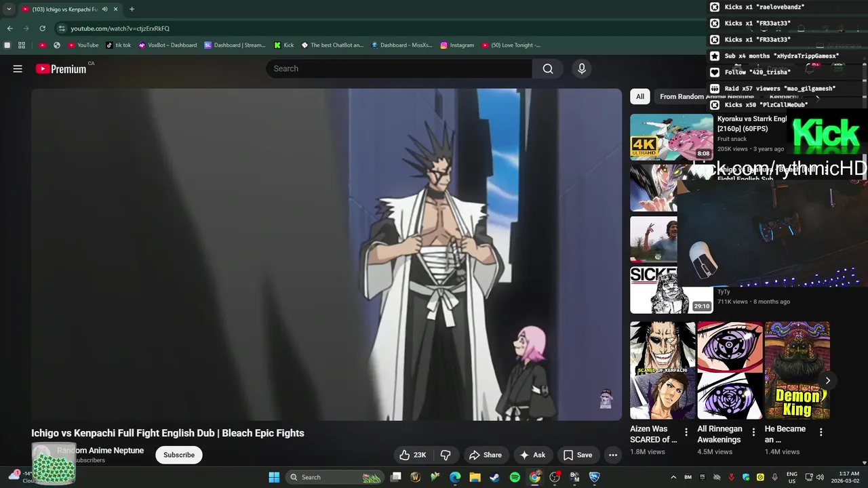Open the VoxBot – Dashboard bookmark
This screenshot has width=868, height=488.
pos(167,45)
